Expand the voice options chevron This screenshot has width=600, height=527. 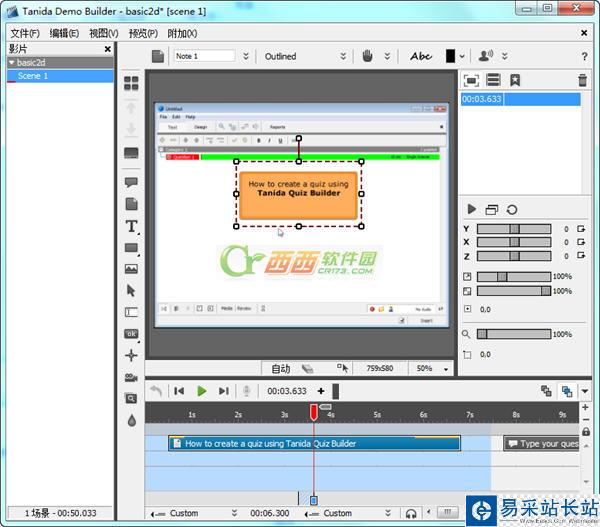tap(505, 56)
